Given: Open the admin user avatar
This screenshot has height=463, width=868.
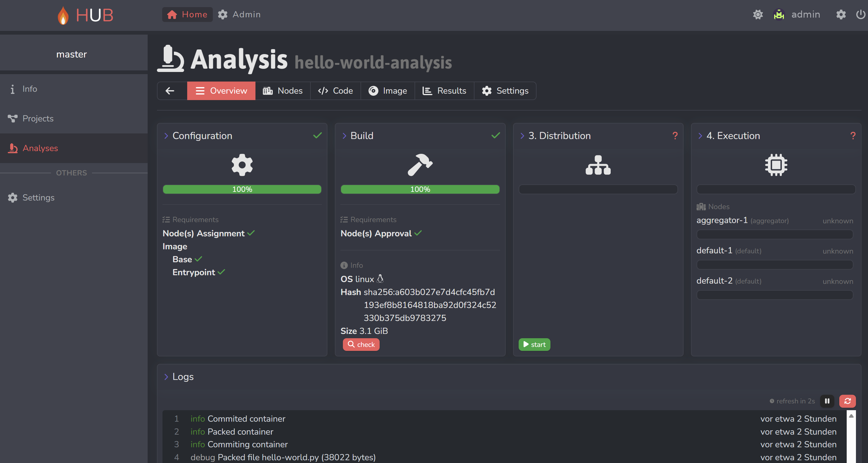Looking at the screenshot, I should pyautogui.click(x=779, y=15).
